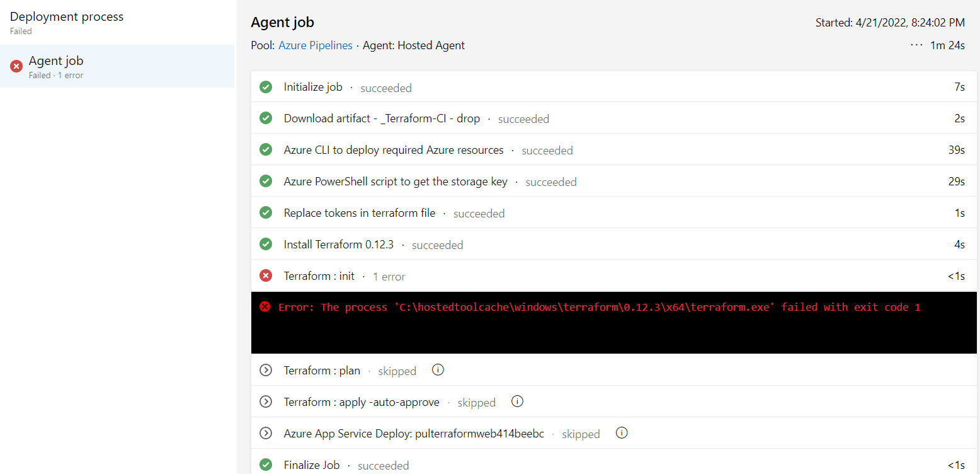Click the success icon for Azure CLI step

[x=265, y=149]
